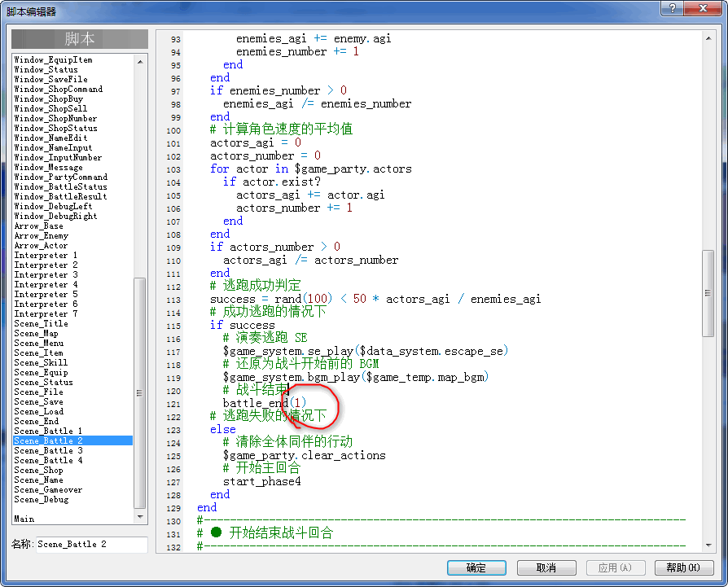Click the code editor scroll up arrow
Screen dimensions: 728x587
point(708,38)
